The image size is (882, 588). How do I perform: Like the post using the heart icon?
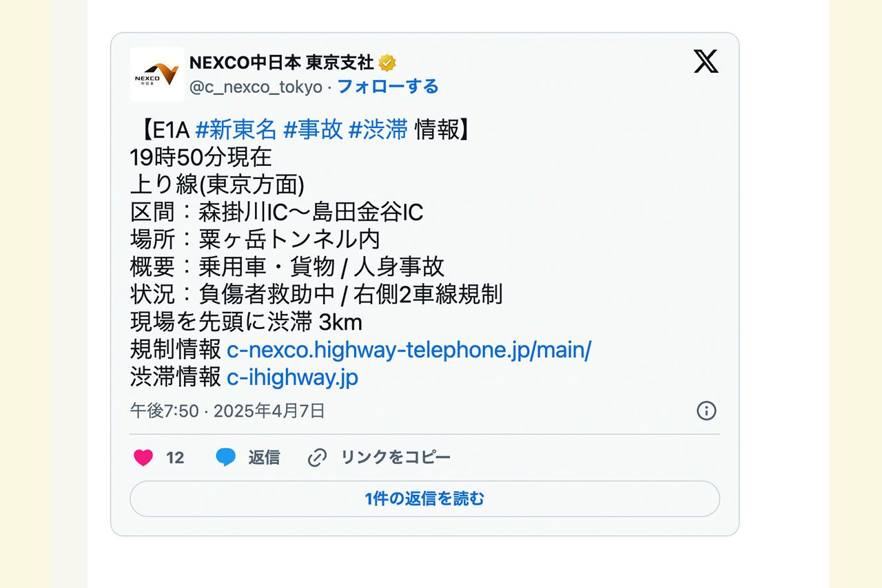pos(144,457)
